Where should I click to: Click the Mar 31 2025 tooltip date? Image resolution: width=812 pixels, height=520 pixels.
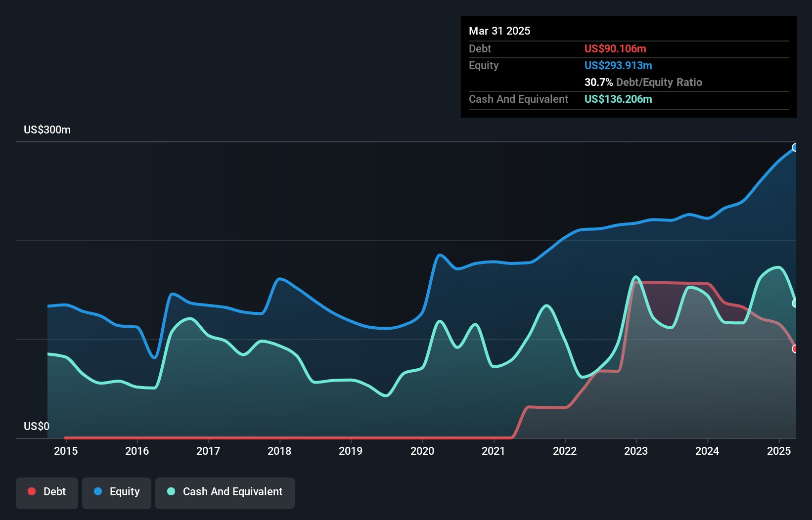click(499, 31)
